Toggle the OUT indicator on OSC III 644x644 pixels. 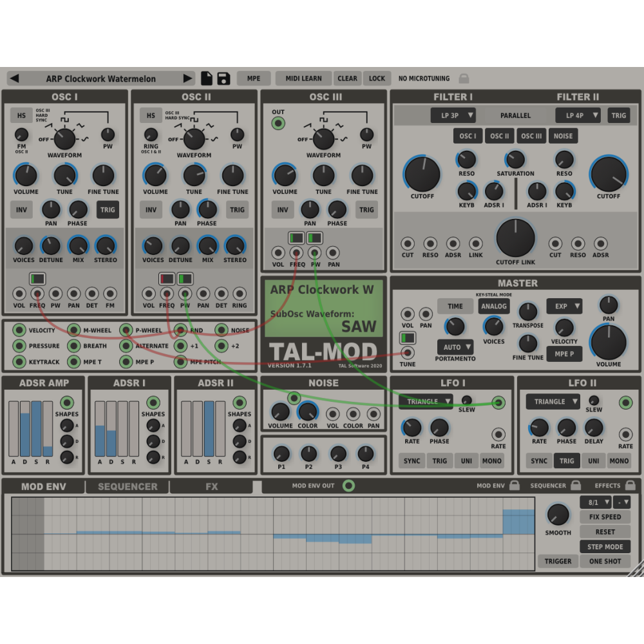(277, 122)
